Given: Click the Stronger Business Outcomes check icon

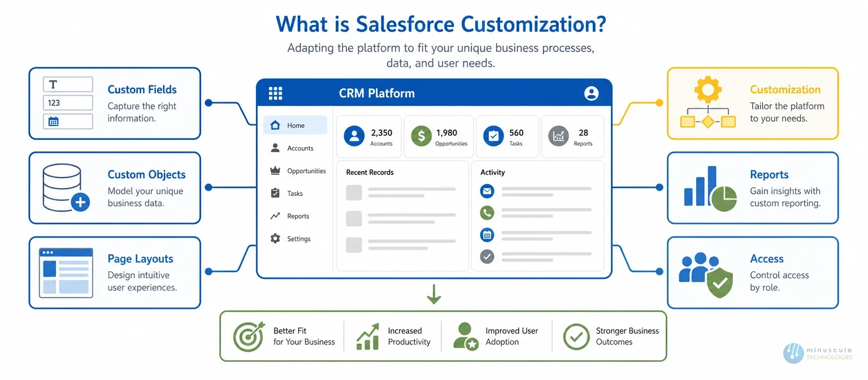Looking at the screenshot, I should 576,336.
